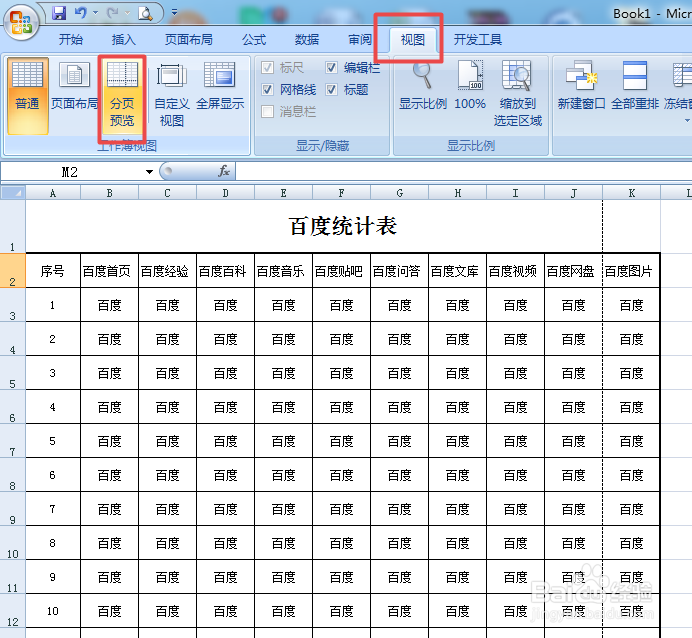Go to the 公式 tab
This screenshot has width=692, height=638.
point(254,39)
